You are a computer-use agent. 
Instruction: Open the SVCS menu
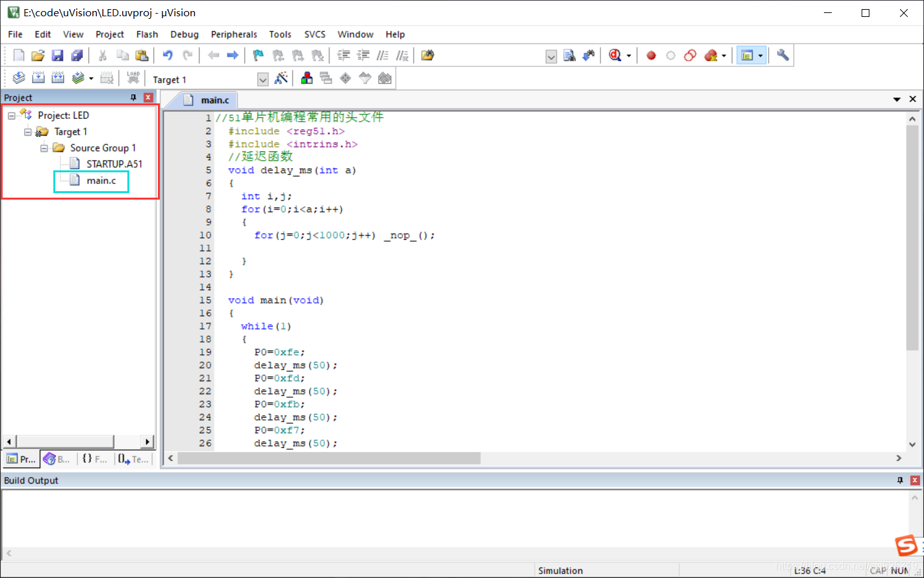point(315,34)
